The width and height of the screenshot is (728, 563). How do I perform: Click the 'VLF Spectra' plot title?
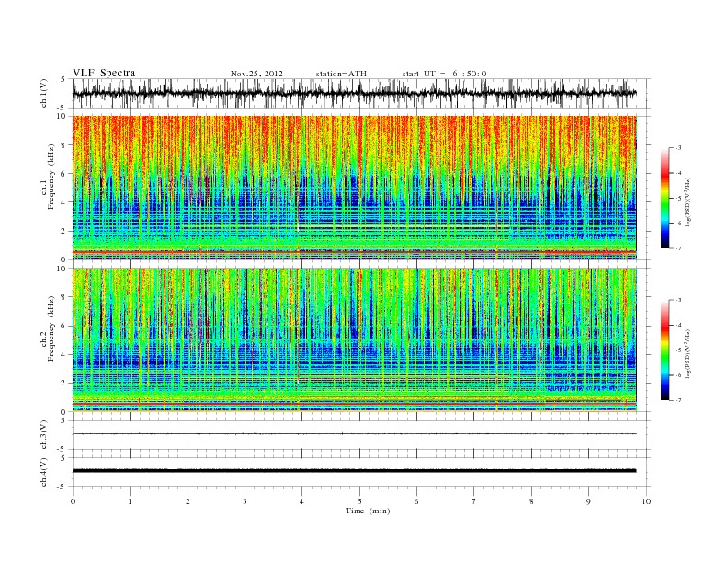(104, 73)
